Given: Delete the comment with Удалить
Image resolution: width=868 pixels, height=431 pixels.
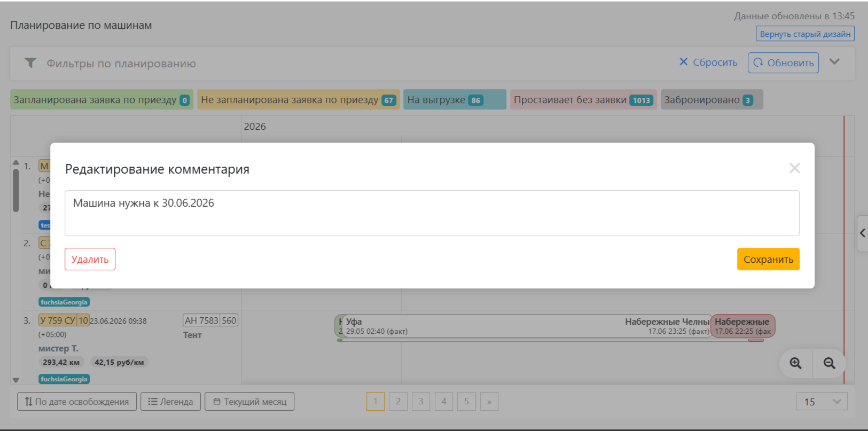Looking at the screenshot, I should tap(90, 259).
